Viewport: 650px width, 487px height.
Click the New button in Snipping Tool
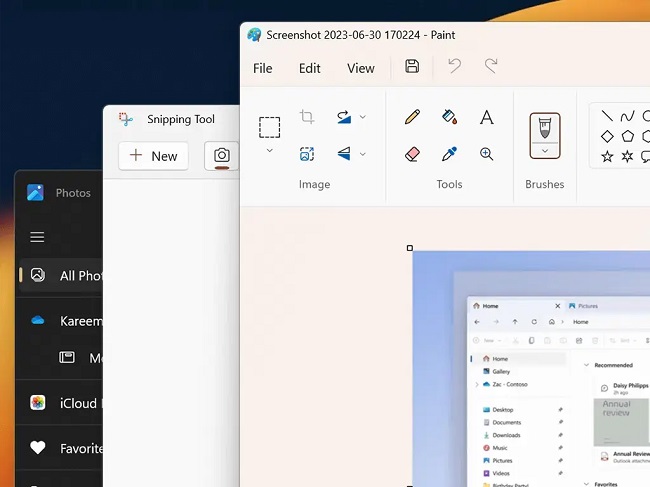153,155
